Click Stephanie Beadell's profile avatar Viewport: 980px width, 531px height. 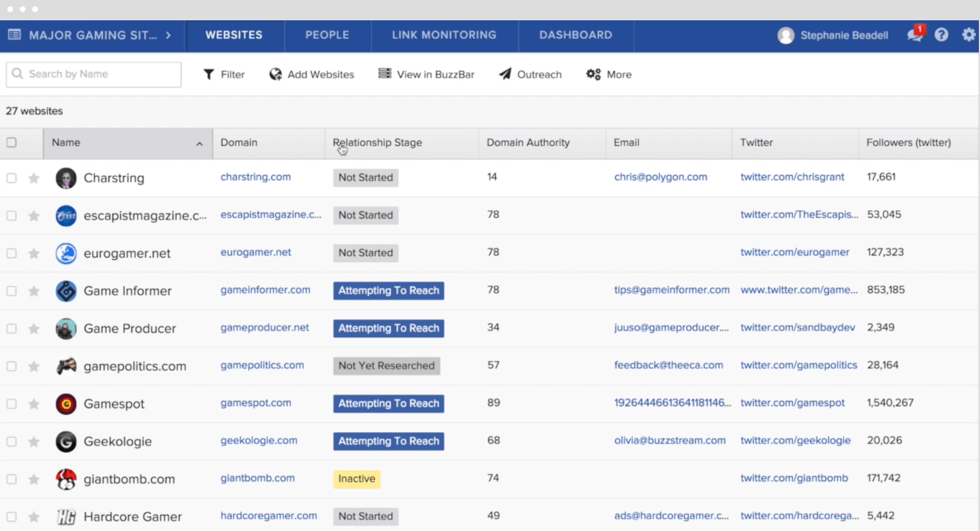[785, 36]
